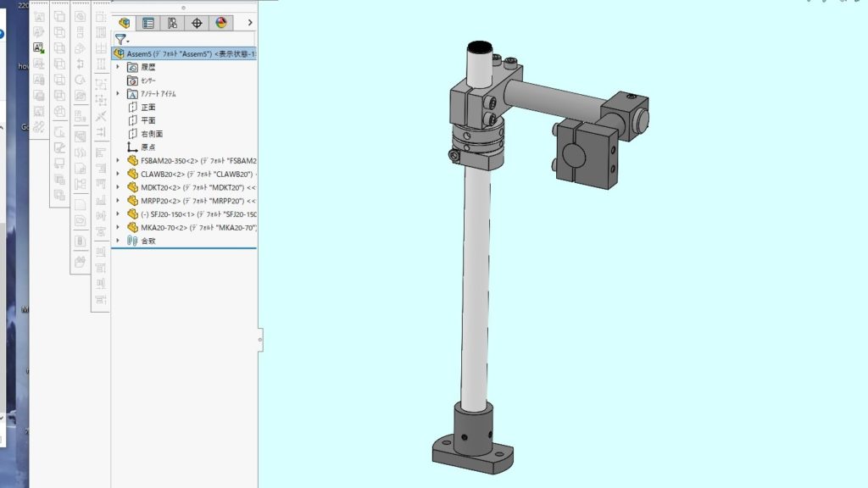Open the DimXpertManager crosshair tab
Screen dimensions: 868x488
(198, 23)
